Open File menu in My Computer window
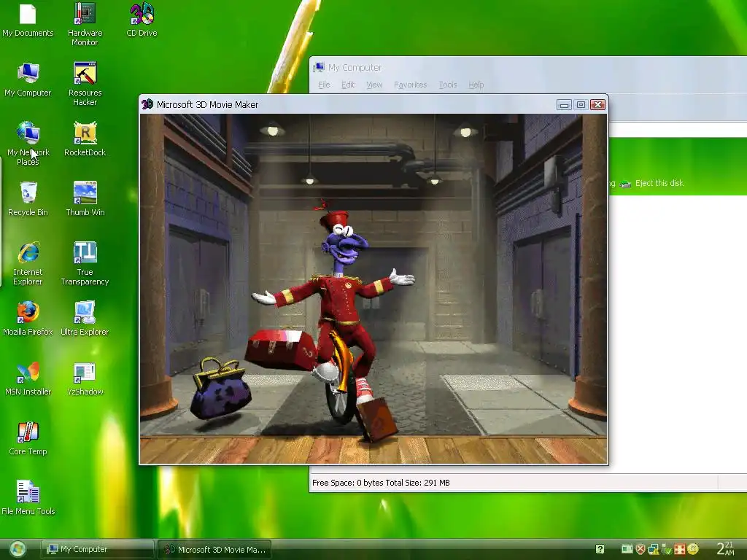This screenshot has height=560, width=747. pos(324,85)
